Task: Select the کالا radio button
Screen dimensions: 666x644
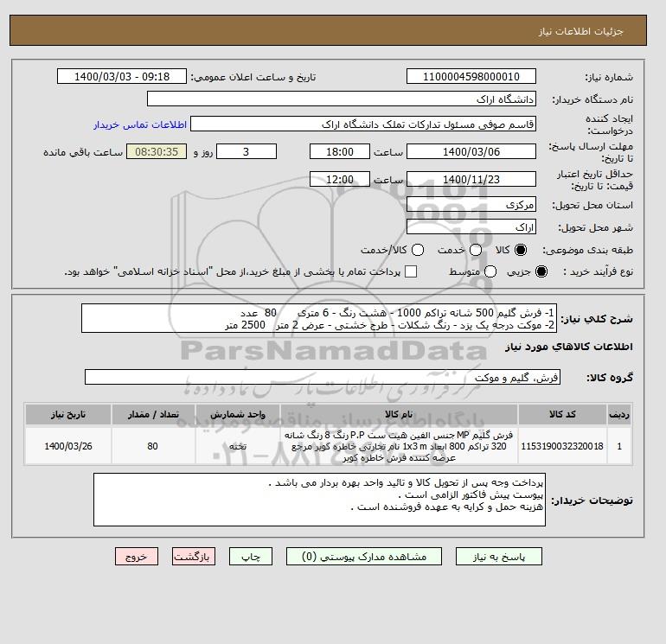Action: [521, 250]
